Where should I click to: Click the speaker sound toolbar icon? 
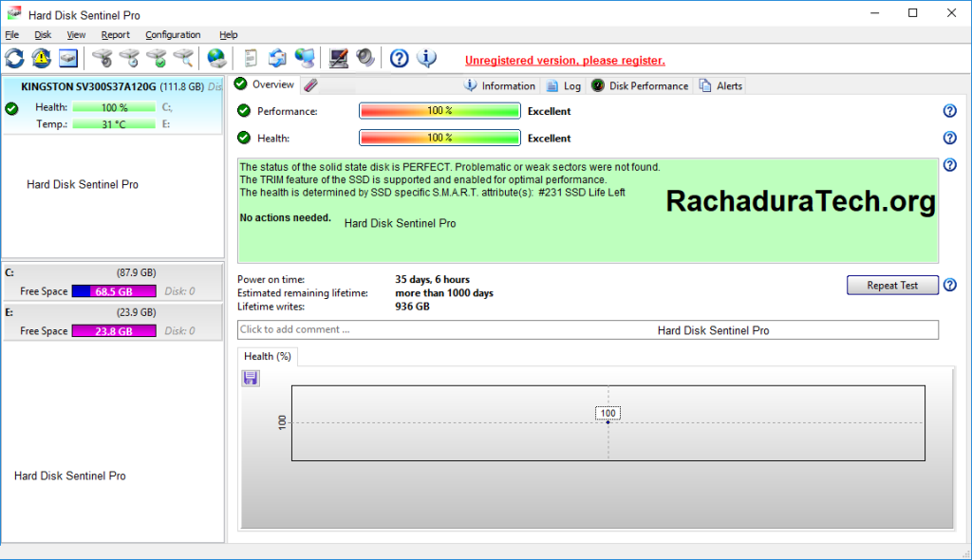pos(365,59)
